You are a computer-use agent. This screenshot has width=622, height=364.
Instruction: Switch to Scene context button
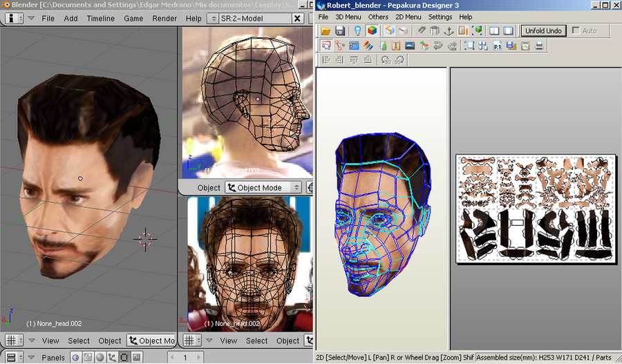pos(136,357)
